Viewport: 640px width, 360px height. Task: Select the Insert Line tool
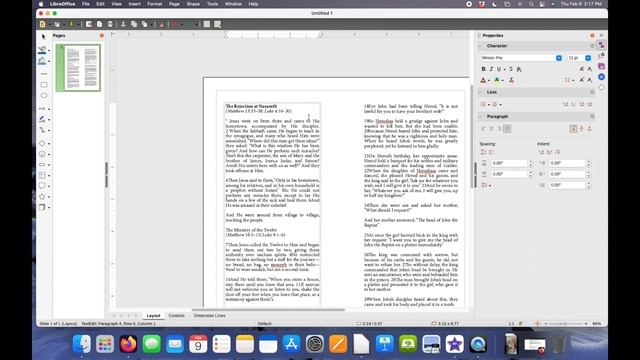click(44, 74)
